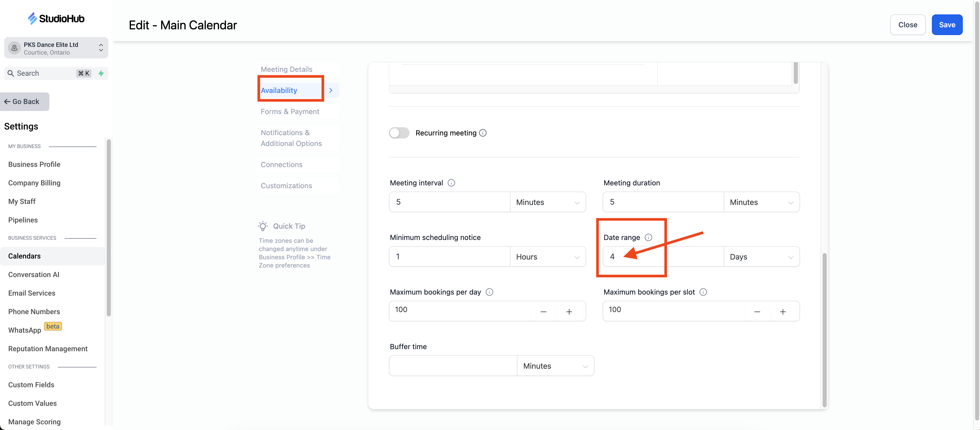Click the Go Back button

click(25, 102)
